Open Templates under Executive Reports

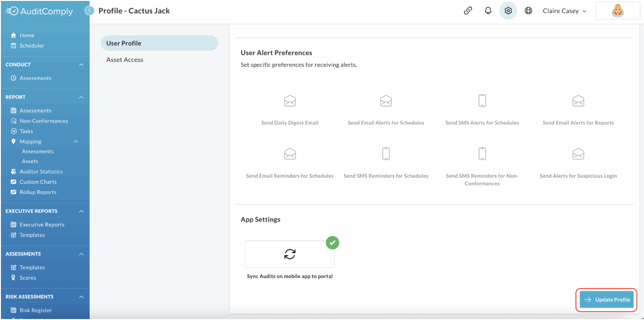pos(32,235)
